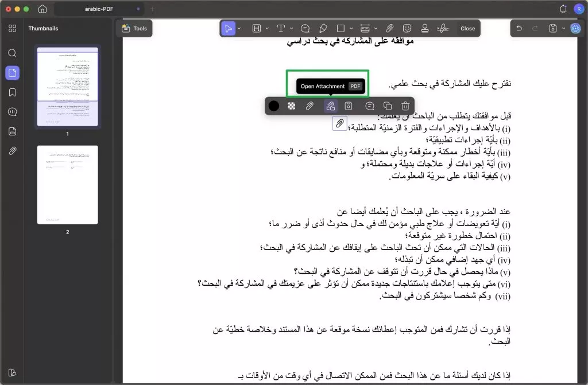This screenshot has height=385, width=588.
Task: Select the rectangle shape tool
Action: point(341,29)
